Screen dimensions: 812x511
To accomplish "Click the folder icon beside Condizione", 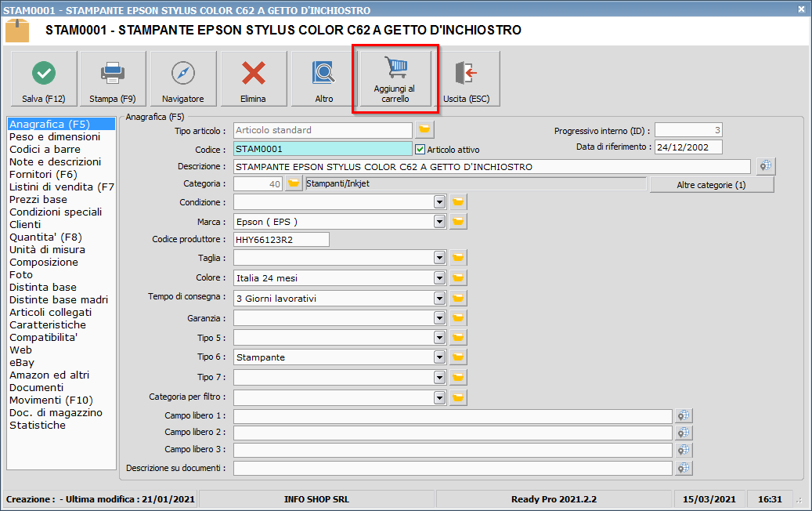I will (458, 201).
